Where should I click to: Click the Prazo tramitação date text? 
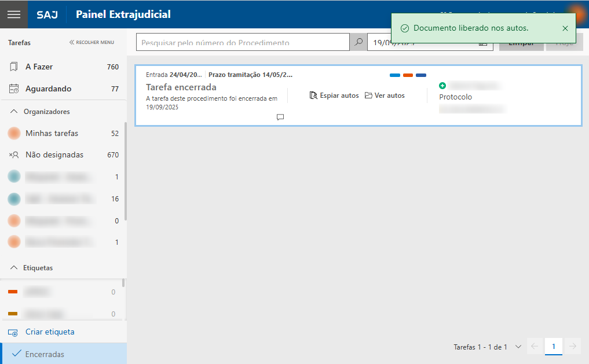251,75
